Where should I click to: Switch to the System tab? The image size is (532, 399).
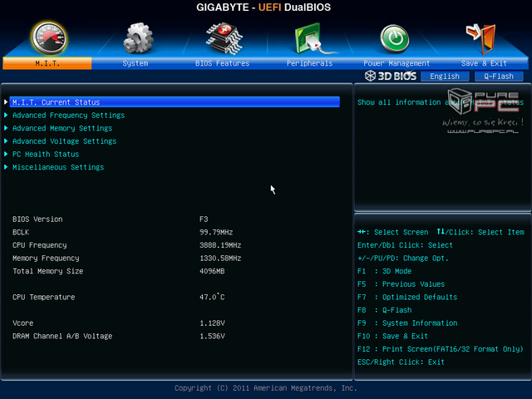(x=135, y=63)
